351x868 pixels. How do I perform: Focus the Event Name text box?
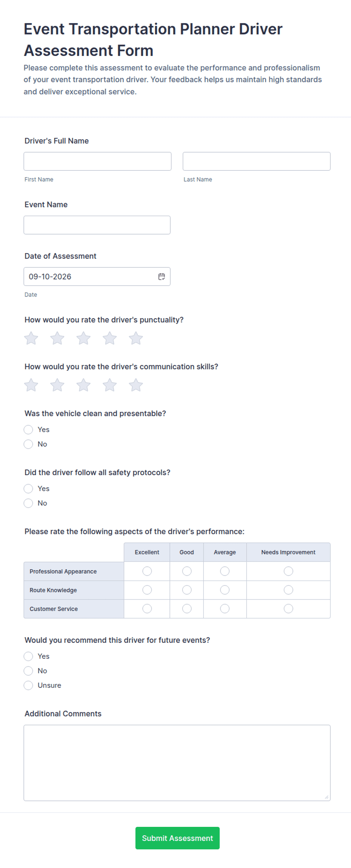[97, 225]
